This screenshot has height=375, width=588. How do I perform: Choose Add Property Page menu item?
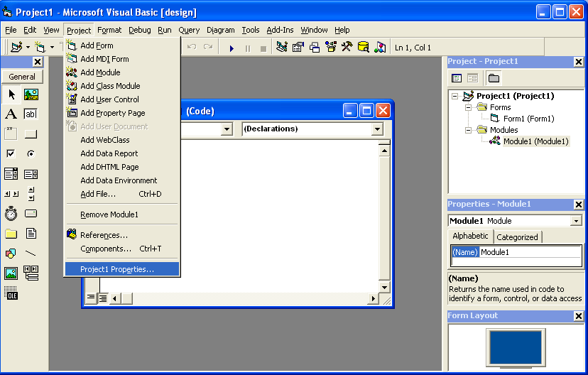pos(122,113)
